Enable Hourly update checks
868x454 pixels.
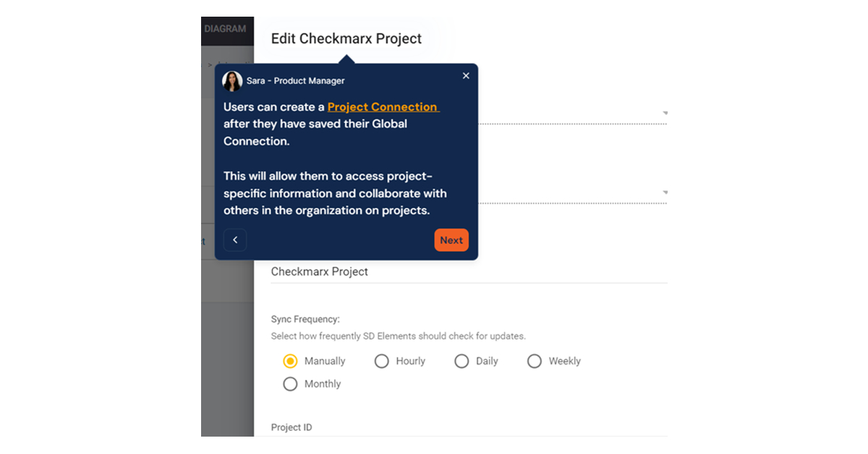coord(382,361)
